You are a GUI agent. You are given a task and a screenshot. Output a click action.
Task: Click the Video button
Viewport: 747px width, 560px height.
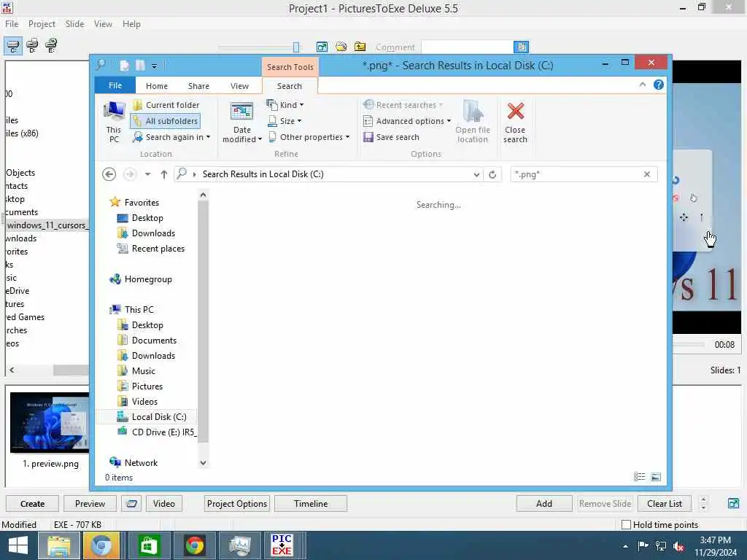pyautogui.click(x=164, y=503)
